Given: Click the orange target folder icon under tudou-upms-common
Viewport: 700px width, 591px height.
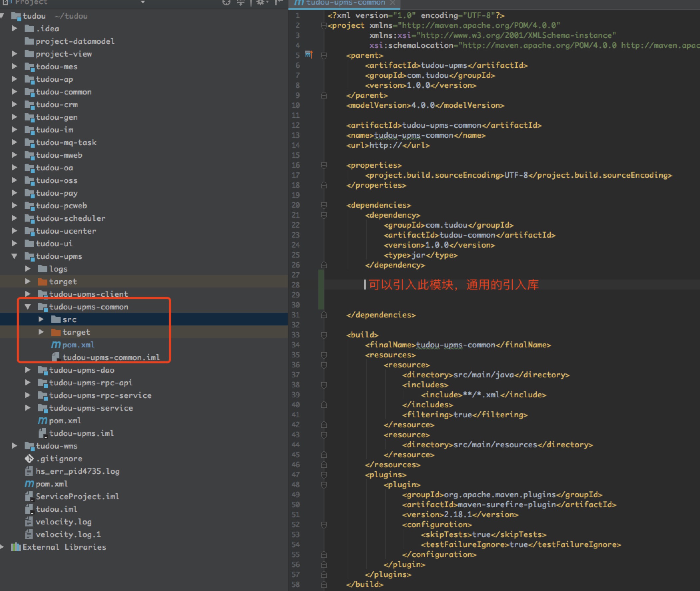Looking at the screenshot, I should coord(56,332).
